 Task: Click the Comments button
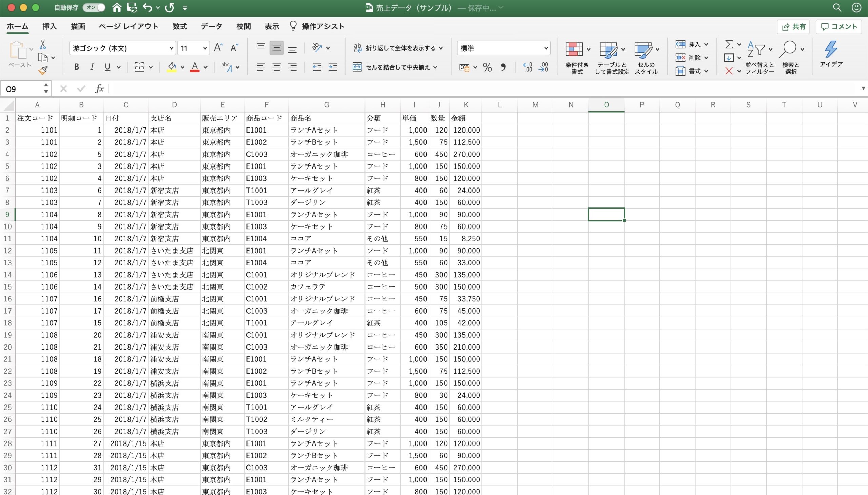point(839,27)
